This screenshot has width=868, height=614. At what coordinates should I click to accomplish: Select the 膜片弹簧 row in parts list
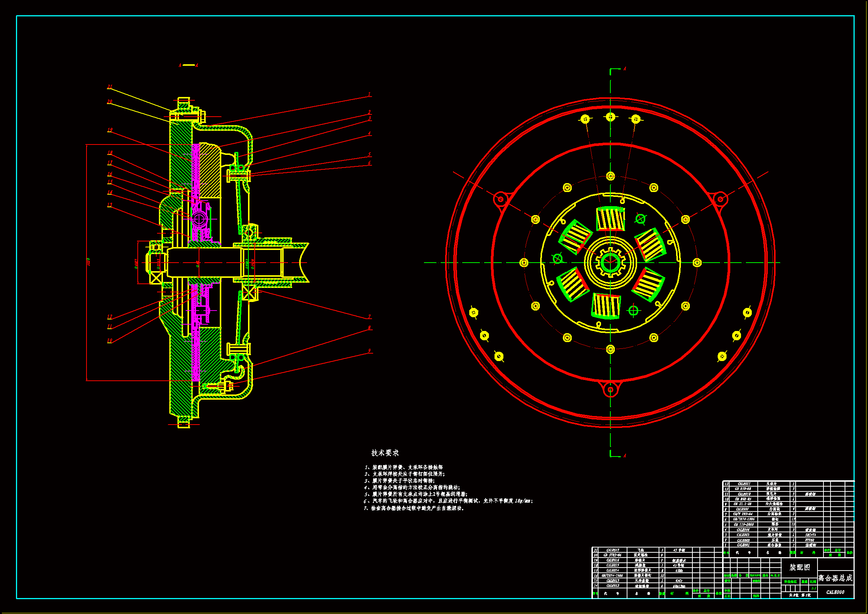(x=775, y=535)
